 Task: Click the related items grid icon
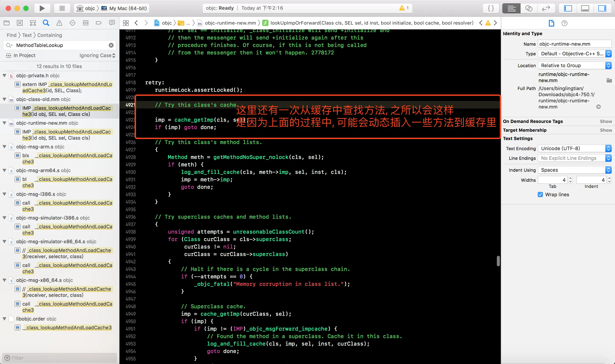pos(126,23)
